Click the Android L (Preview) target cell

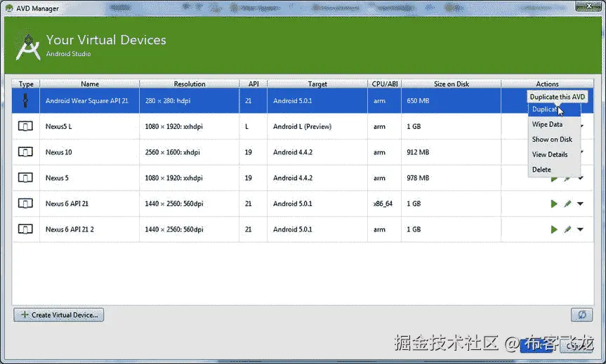[317, 127]
